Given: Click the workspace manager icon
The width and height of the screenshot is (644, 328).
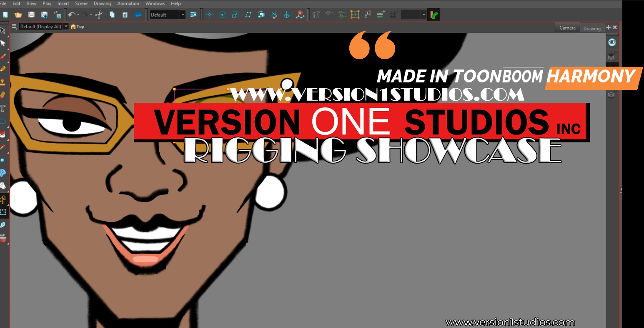Looking at the screenshot, I should click(x=193, y=15).
